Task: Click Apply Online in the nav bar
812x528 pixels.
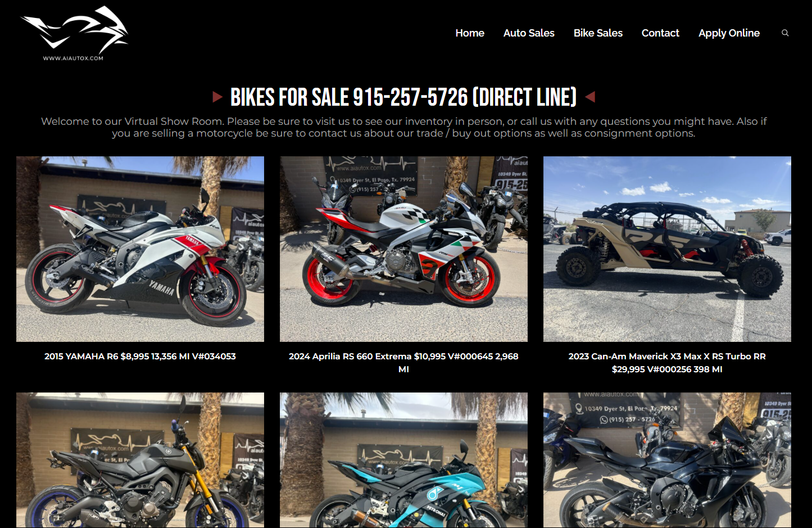Action: pos(729,33)
